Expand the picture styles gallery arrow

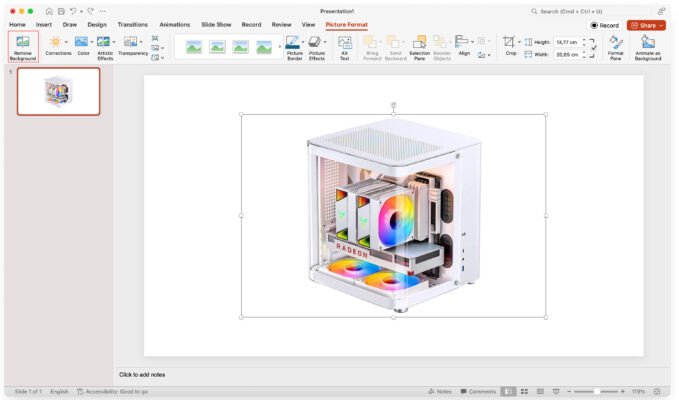[280, 47]
